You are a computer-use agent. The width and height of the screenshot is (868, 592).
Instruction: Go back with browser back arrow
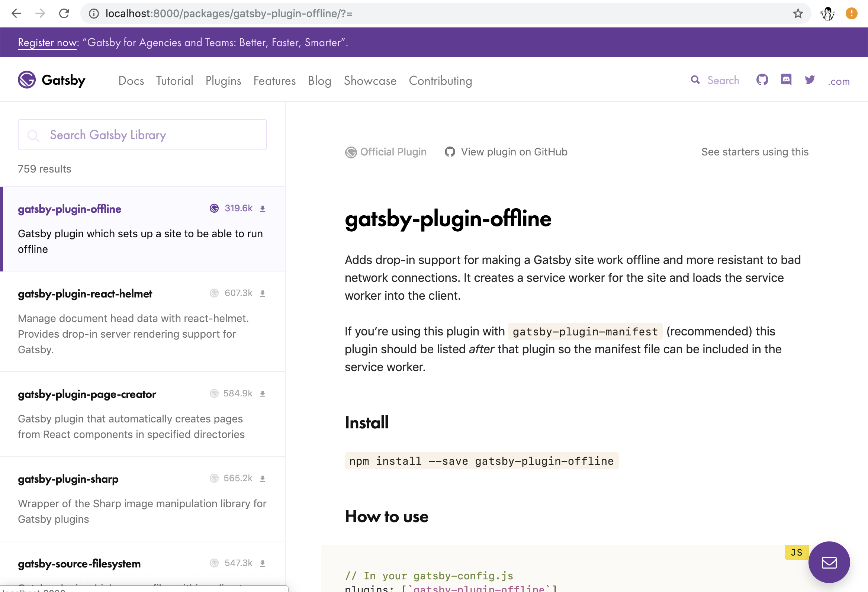pos(16,14)
